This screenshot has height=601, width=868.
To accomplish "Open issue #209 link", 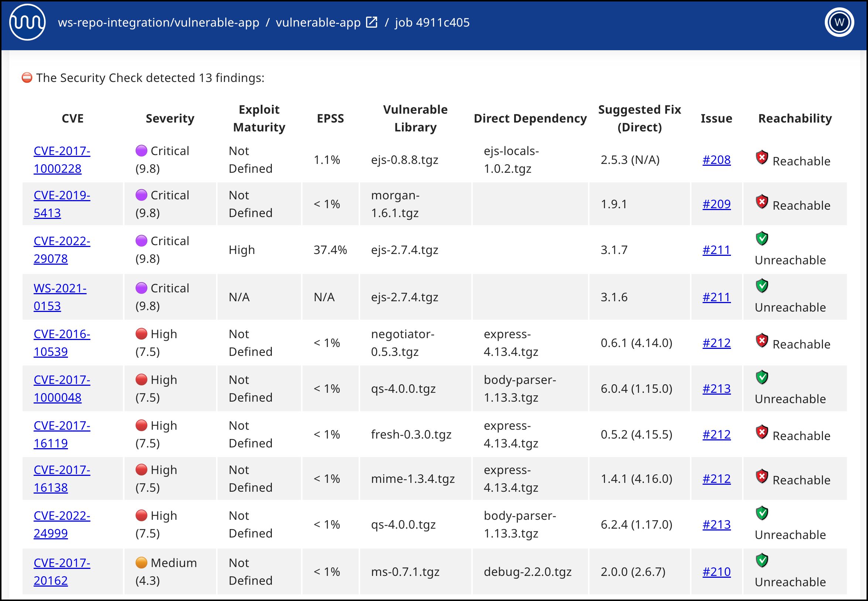I will coord(716,204).
